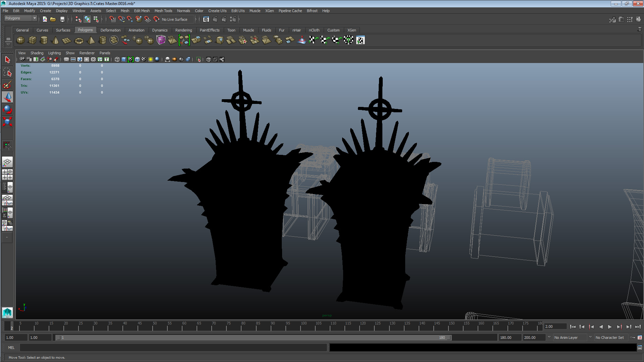Click the UV Texture Editor shelf icon

click(x=360, y=40)
